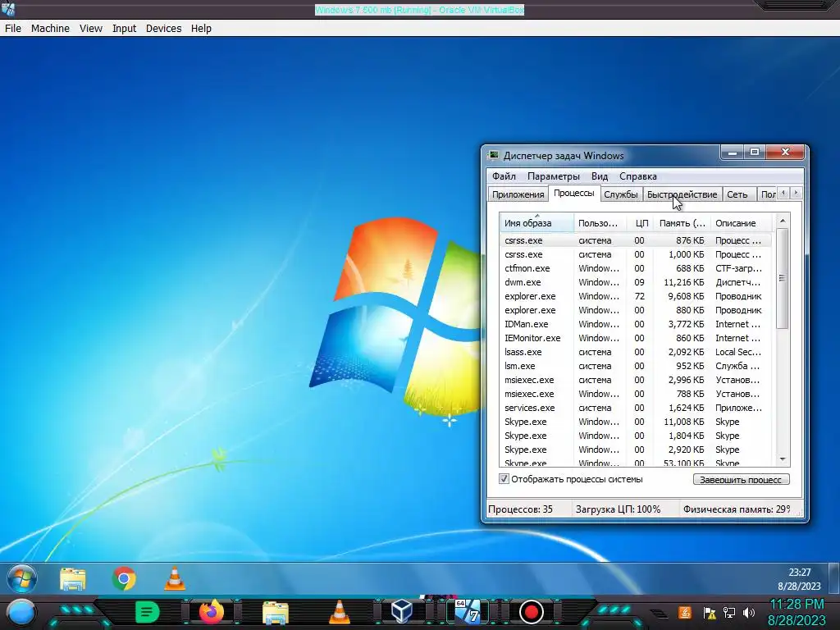Launch Firefox from the host dock
840x630 pixels.
[211, 612]
